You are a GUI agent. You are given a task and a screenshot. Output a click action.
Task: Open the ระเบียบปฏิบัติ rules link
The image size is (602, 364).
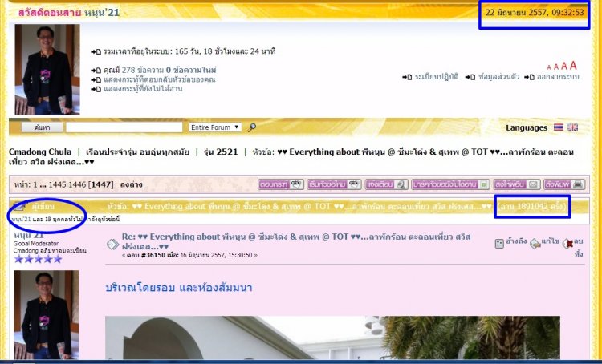click(437, 77)
